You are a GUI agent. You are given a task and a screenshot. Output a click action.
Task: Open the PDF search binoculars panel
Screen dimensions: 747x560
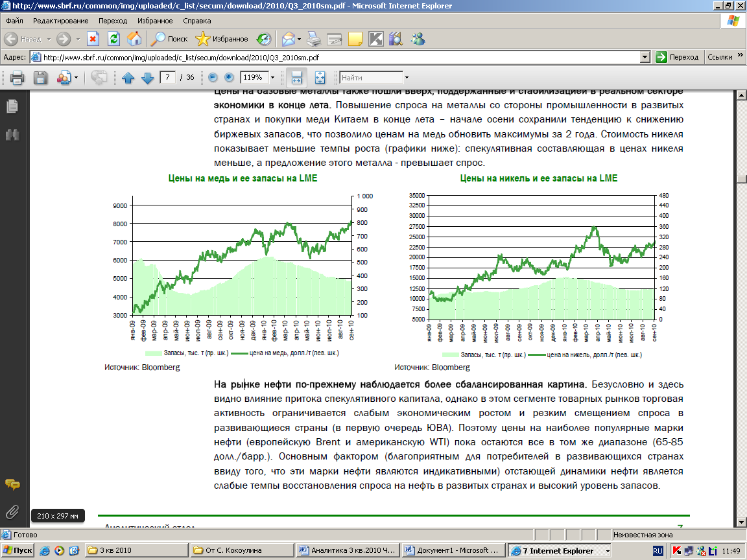point(12,135)
